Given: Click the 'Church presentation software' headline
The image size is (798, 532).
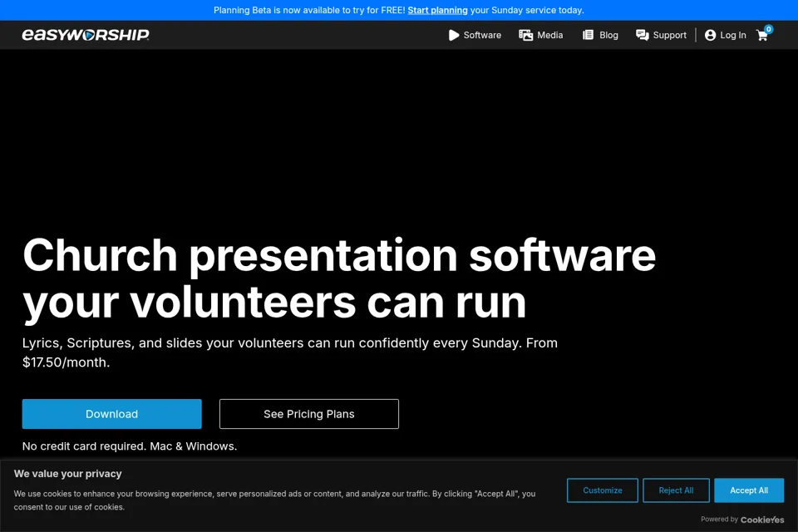Looking at the screenshot, I should click(x=339, y=255).
